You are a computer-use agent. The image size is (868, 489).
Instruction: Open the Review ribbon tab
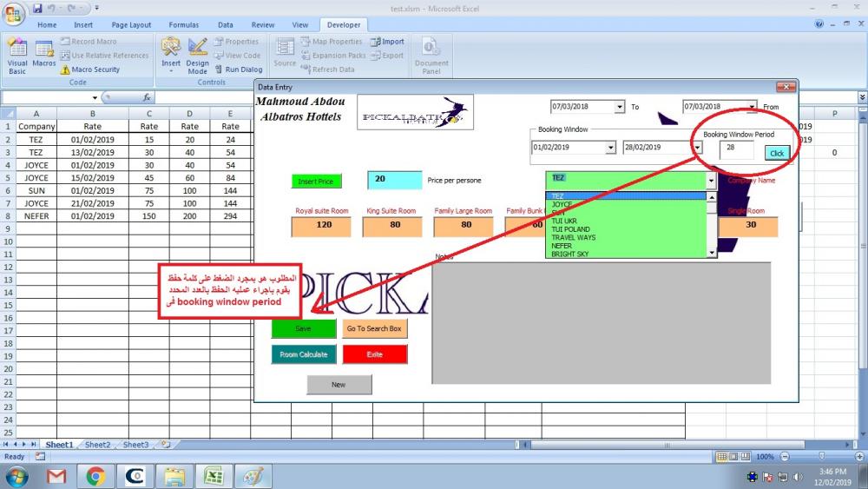(x=263, y=25)
